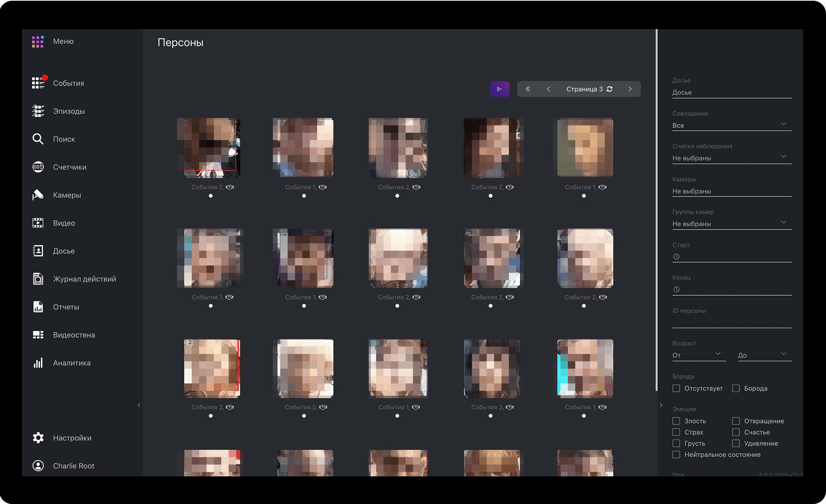Click the ID персоны input field
Screen dimensions: 826x504
point(732,322)
